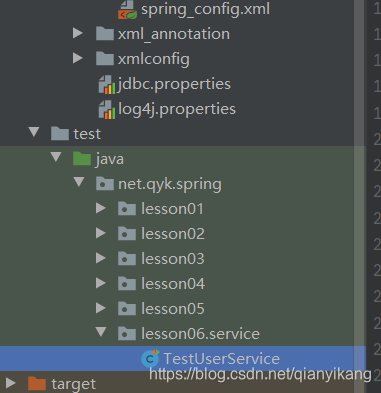Open the TestUserService class name

222,359
